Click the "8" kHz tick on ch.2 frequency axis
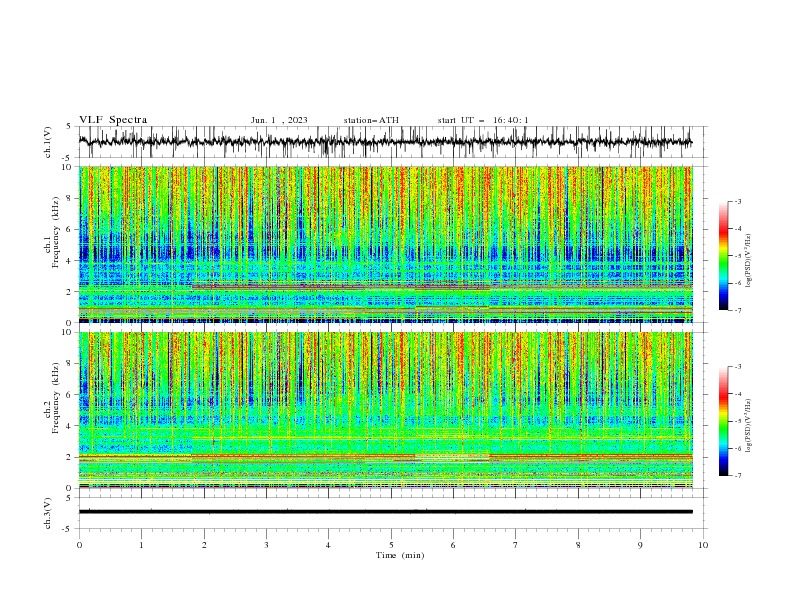 click(x=69, y=364)
